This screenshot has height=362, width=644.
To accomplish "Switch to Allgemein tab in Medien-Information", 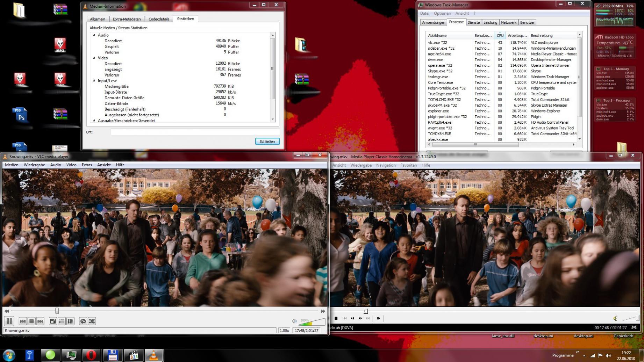I will pos(98,19).
